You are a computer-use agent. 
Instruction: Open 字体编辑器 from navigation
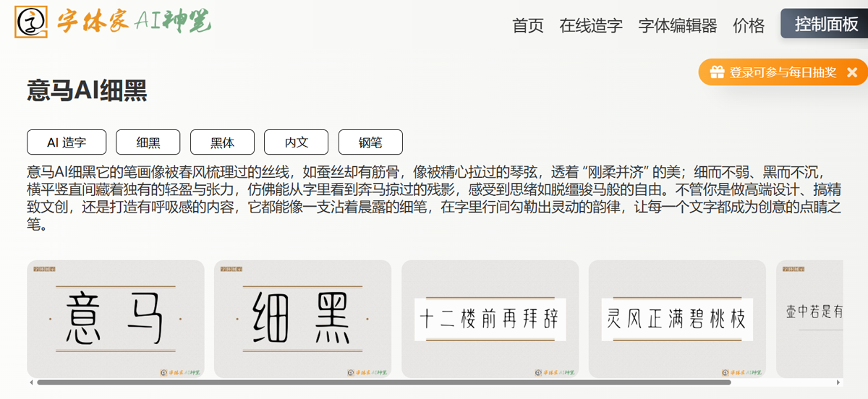677,25
